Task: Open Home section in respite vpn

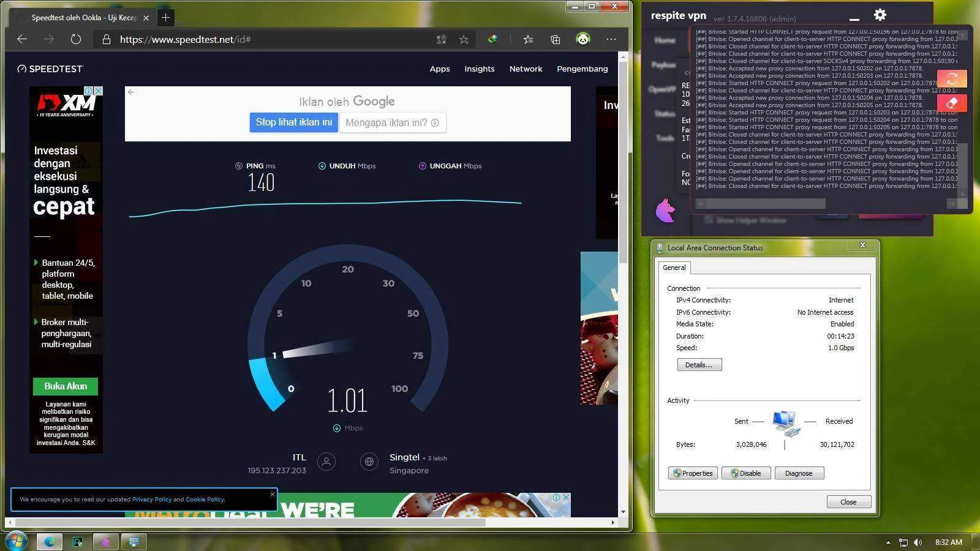Action: (665, 40)
